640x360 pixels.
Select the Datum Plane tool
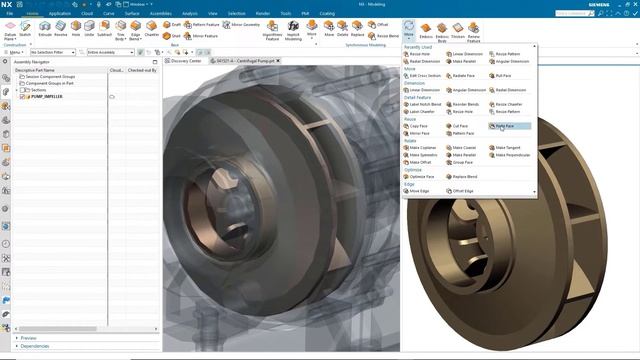click(x=10, y=30)
